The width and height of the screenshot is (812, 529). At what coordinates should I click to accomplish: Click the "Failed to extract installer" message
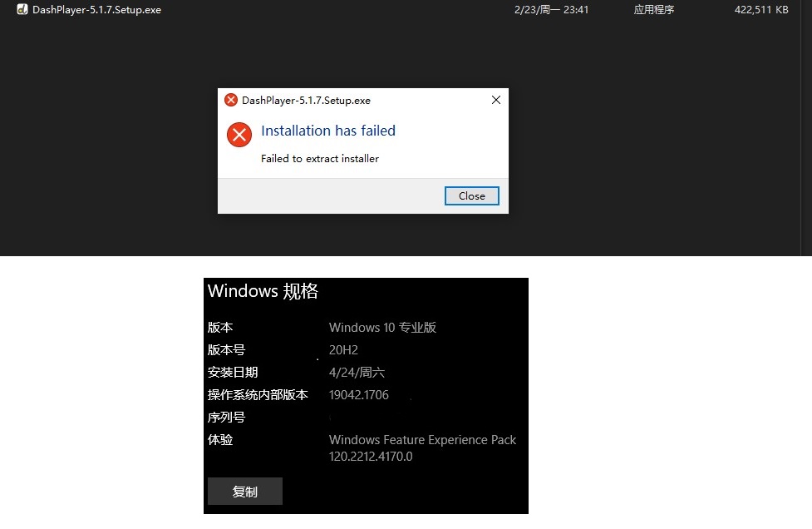tap(319, 159)
